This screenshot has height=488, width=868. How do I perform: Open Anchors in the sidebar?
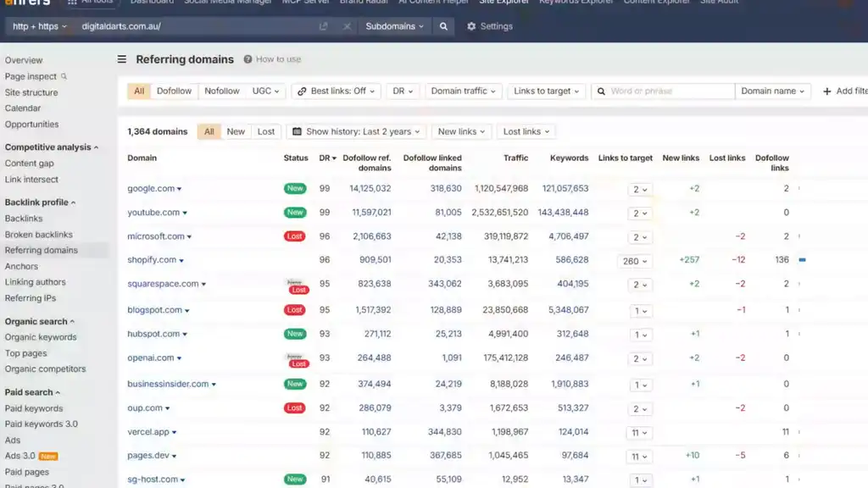tap(21, 266)
